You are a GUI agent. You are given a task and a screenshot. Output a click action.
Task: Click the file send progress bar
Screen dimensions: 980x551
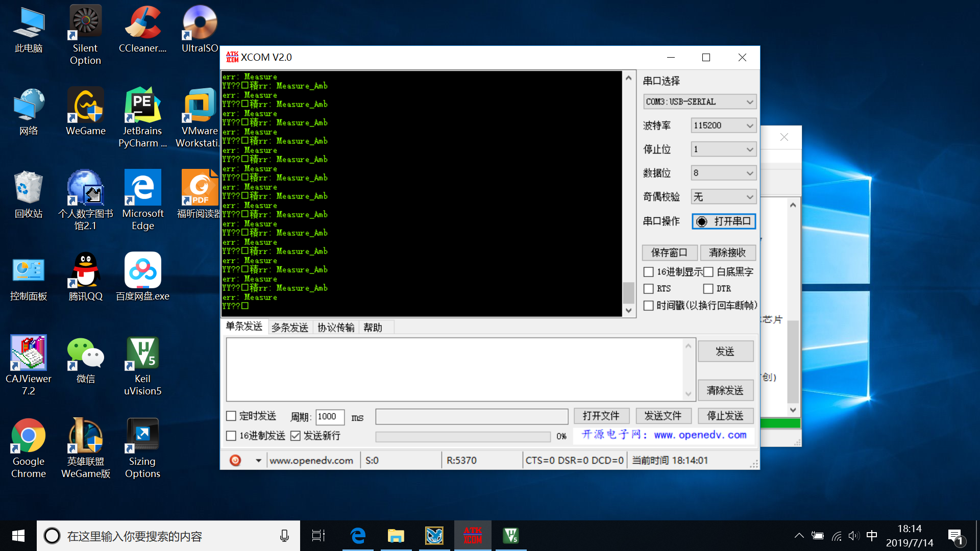[x=462, y=437]
